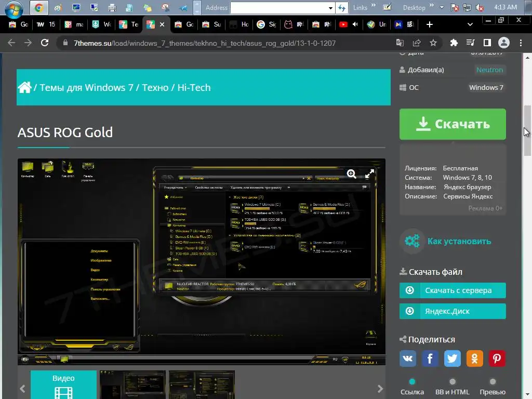Open the Chrome extensions puzzle icon

[x=454, y=43]
